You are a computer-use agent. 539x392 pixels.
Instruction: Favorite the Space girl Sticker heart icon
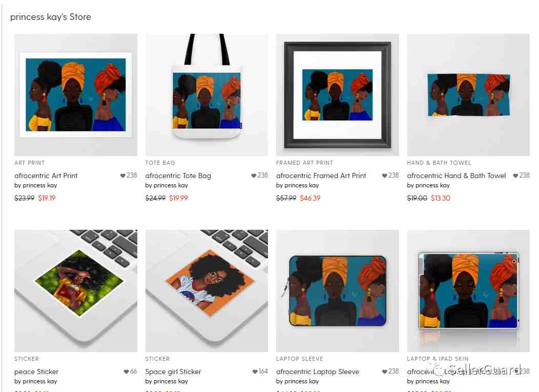coord(255,372)
